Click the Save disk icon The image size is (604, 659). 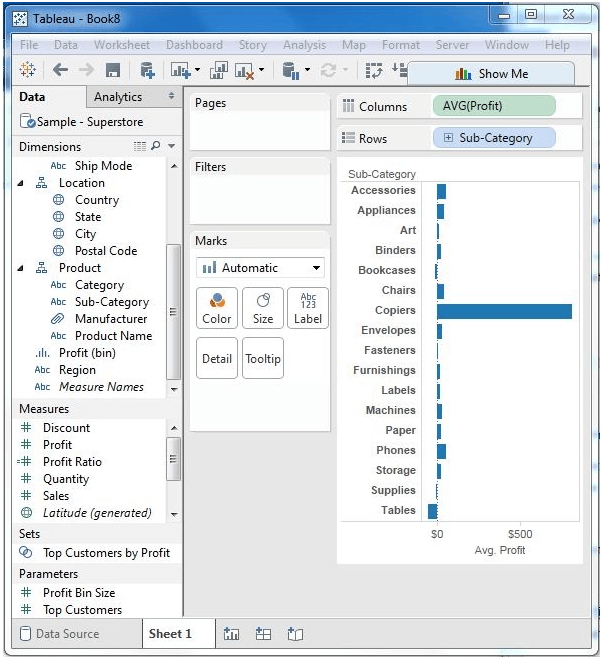coord(113,70)
